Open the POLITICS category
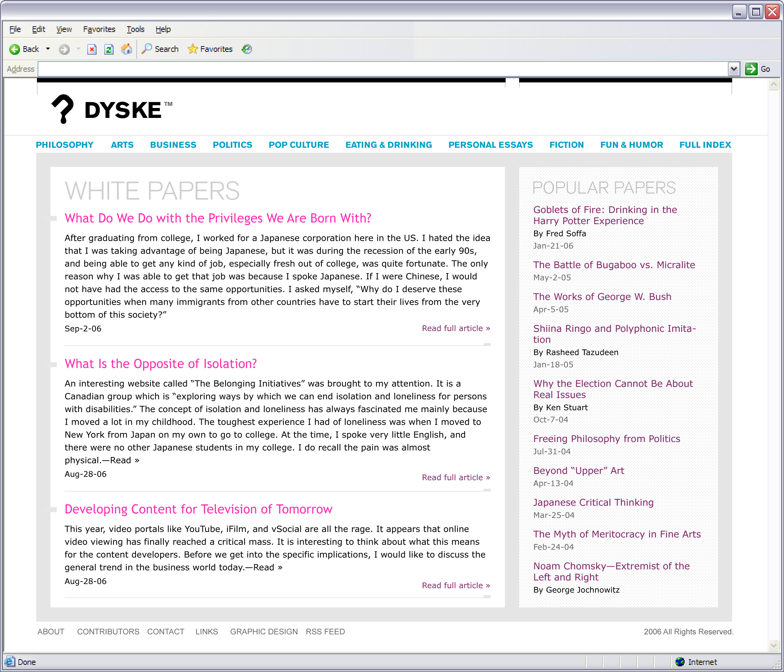784x672 pixels. [x=232, y=145]
